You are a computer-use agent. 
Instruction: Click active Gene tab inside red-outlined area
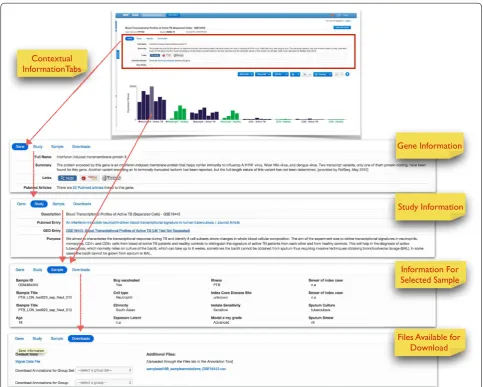click(129, 39)
